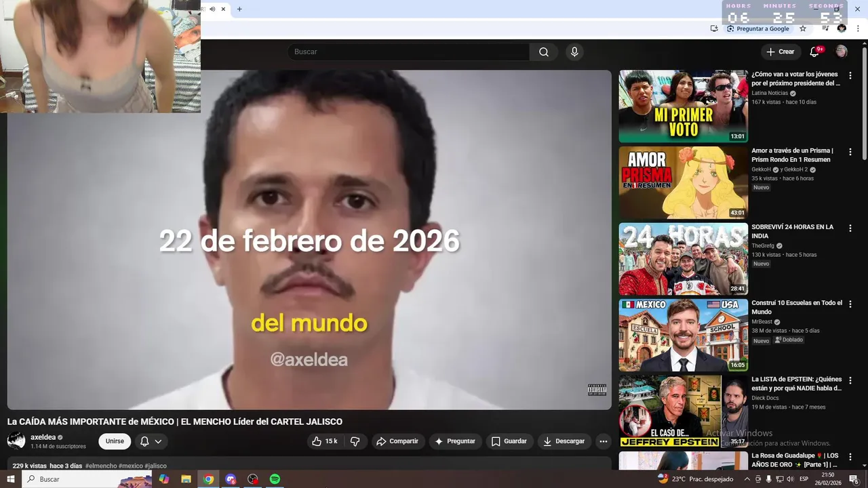The width and height of the screenshot is (868, 488).
Task: Open YouTube notifications bell
Action: click(x=815, y=52)
